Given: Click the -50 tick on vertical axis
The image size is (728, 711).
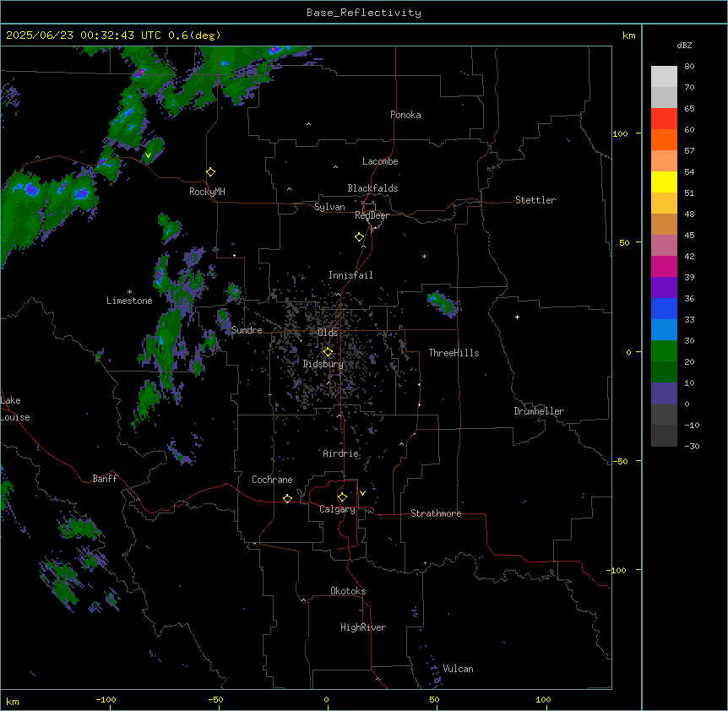Looking at the screenshot, I should pos(620,461).
